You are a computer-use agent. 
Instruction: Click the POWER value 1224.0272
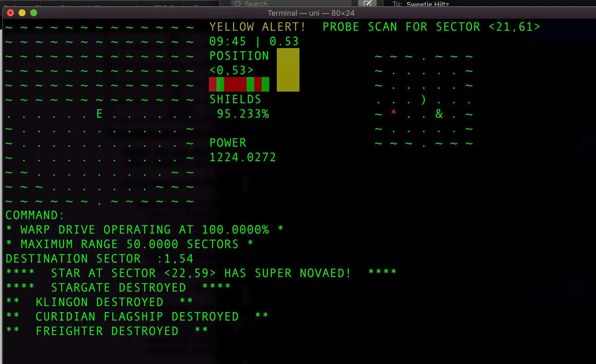[243, 157]
